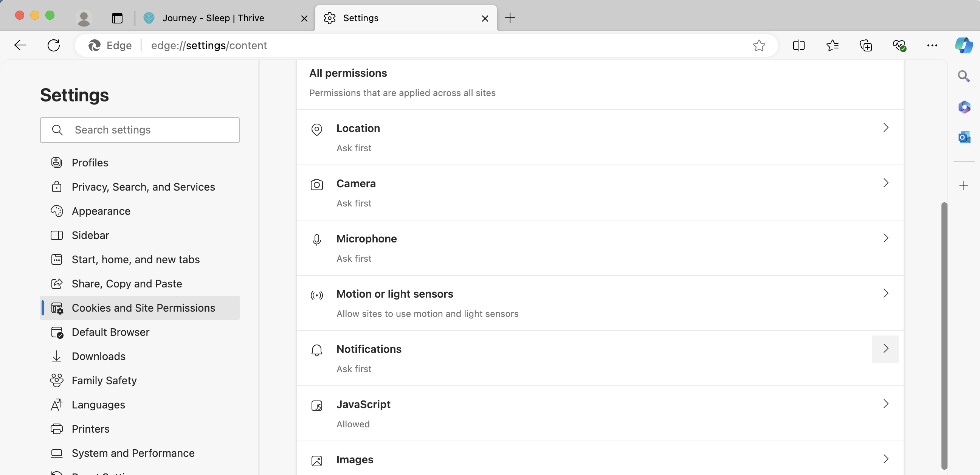This screenshot has height=475, width=980.
Task: Open the Collections panel
Action: tap(865, 45)
